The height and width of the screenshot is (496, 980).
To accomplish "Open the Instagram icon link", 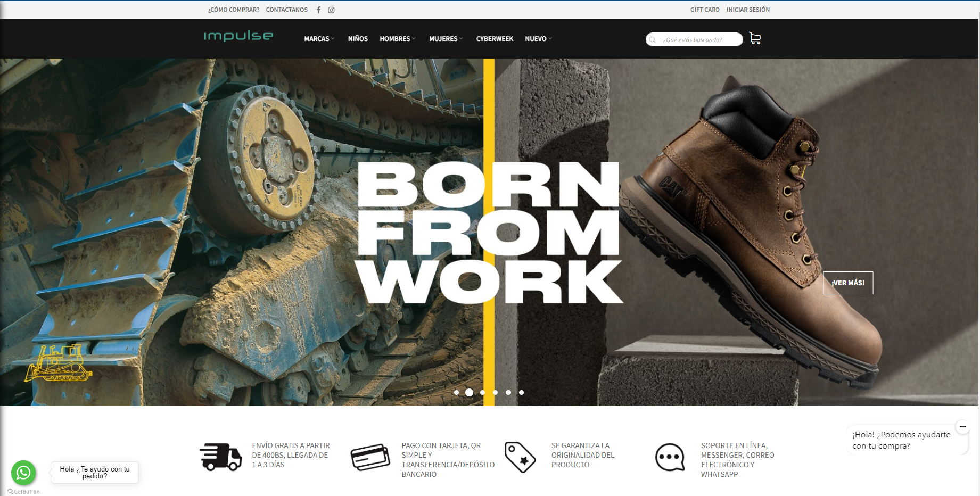I will [x=331, y=10].
